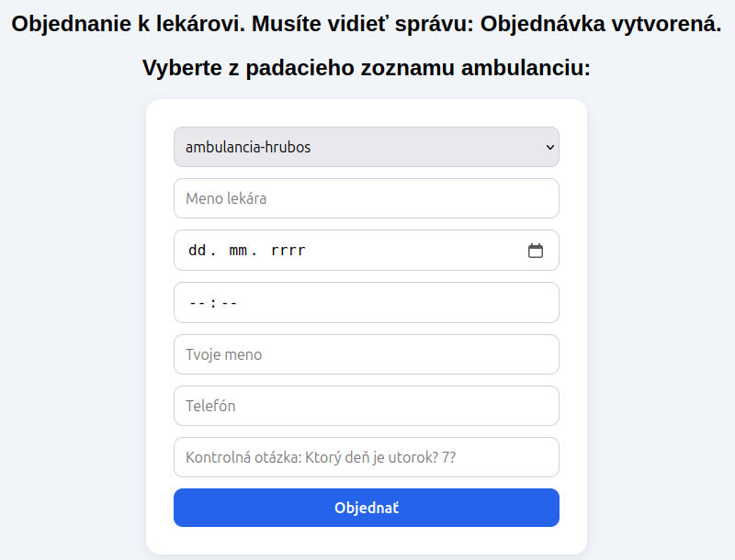Image resolution: width=735 pixels, height=560 pixels.
Task: Select the rrrr year segment of the date
Action: (288, 251)
